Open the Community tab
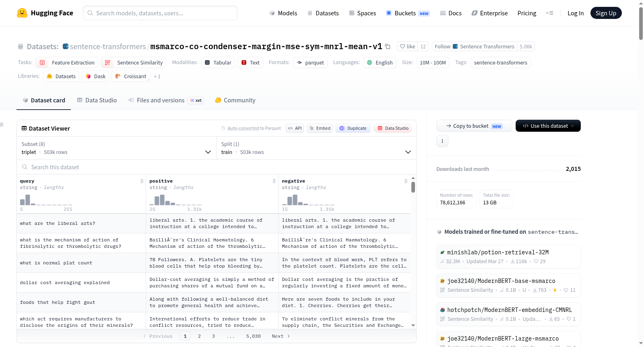Viewport: 644px width, 347px height. [235, 100]
